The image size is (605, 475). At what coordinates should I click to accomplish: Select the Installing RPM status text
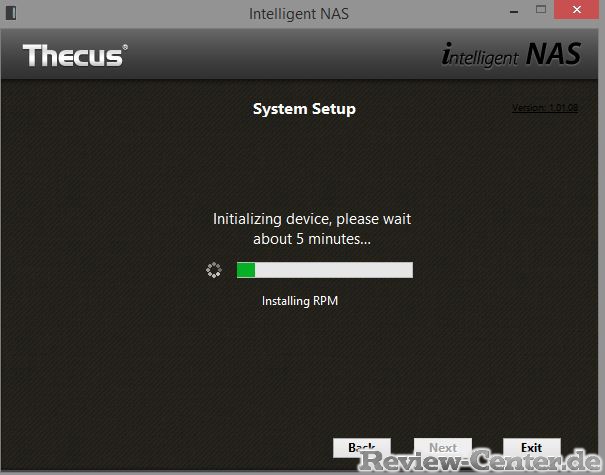(300, 301)
